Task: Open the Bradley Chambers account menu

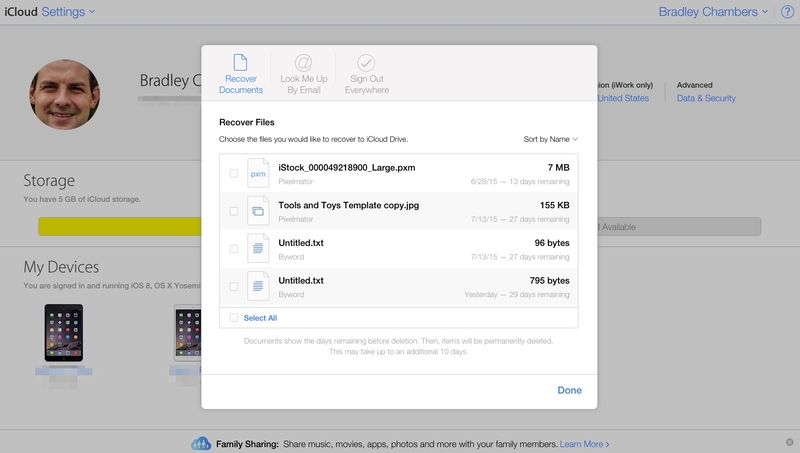Action: 713,12
